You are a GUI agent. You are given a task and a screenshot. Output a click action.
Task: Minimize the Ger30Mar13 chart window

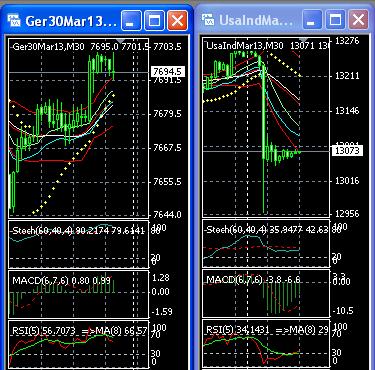tap(131, 20)
